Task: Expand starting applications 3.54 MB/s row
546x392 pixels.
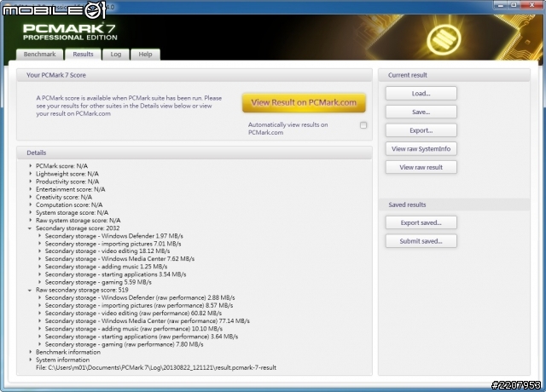Action: coord(40,274)
